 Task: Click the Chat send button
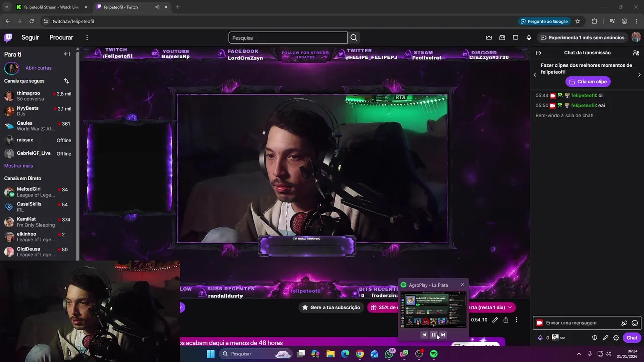tap(632, 338)
